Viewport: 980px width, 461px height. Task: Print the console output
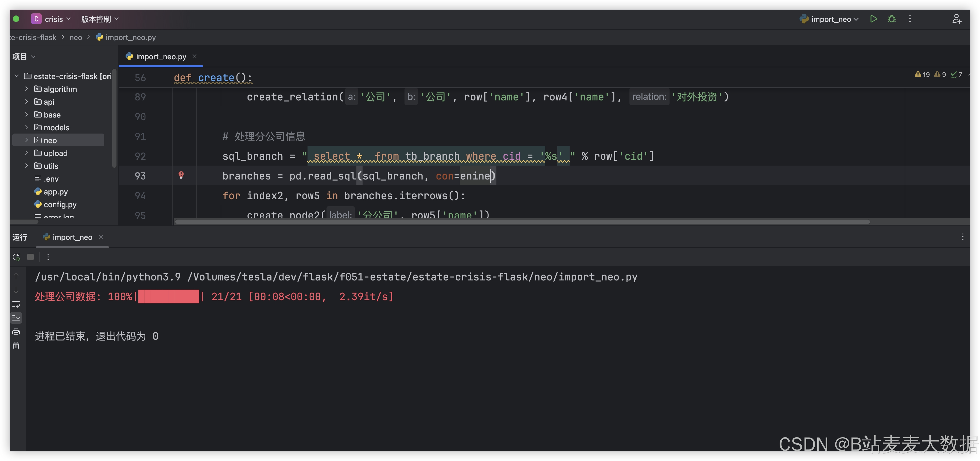tap(16, 332)
